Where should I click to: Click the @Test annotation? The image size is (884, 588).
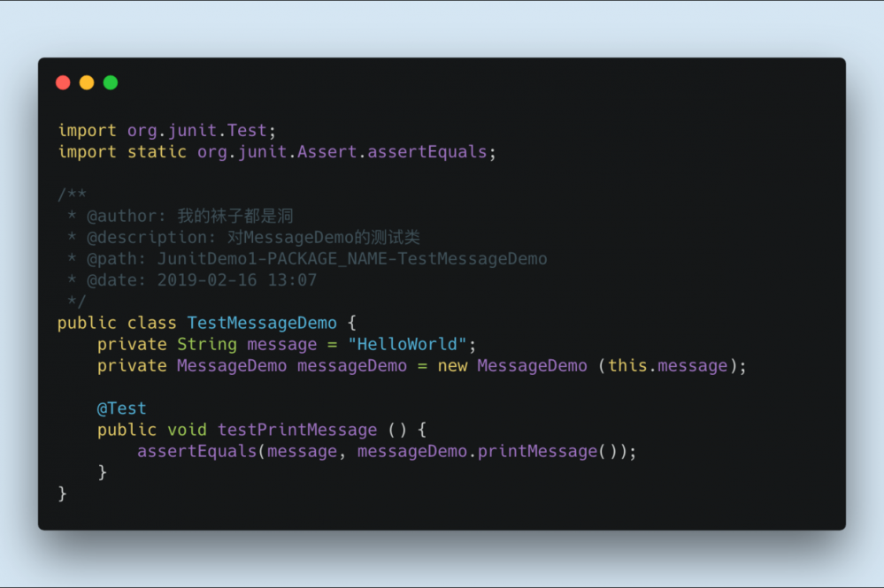[121, 409]
